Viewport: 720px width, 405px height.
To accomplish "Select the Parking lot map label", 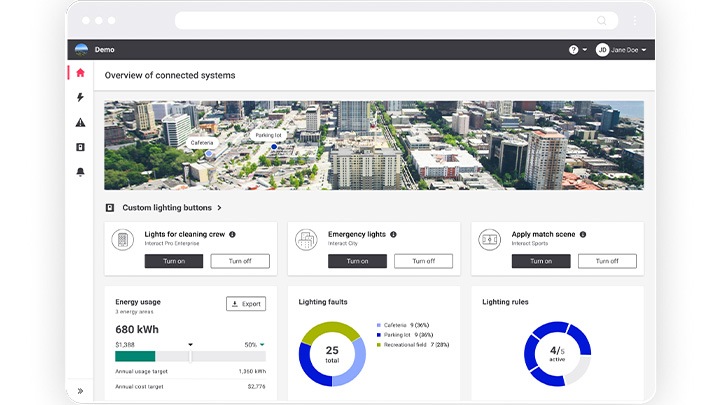I will click(x=269, y=135).
